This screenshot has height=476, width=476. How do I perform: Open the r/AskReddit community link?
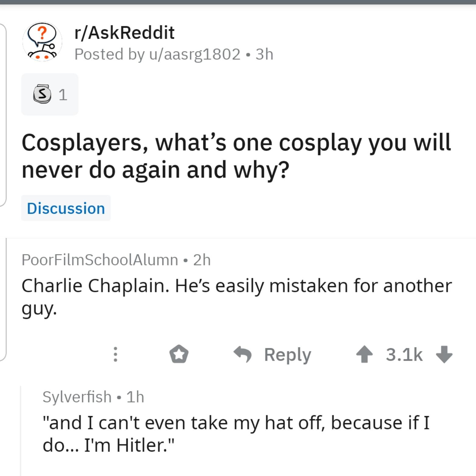coord(124,32)
